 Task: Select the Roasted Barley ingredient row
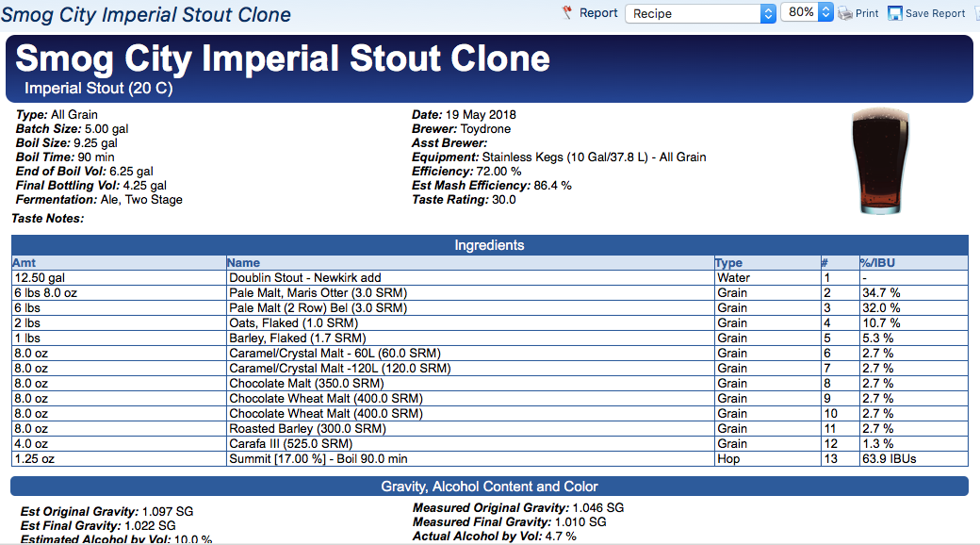307,429
